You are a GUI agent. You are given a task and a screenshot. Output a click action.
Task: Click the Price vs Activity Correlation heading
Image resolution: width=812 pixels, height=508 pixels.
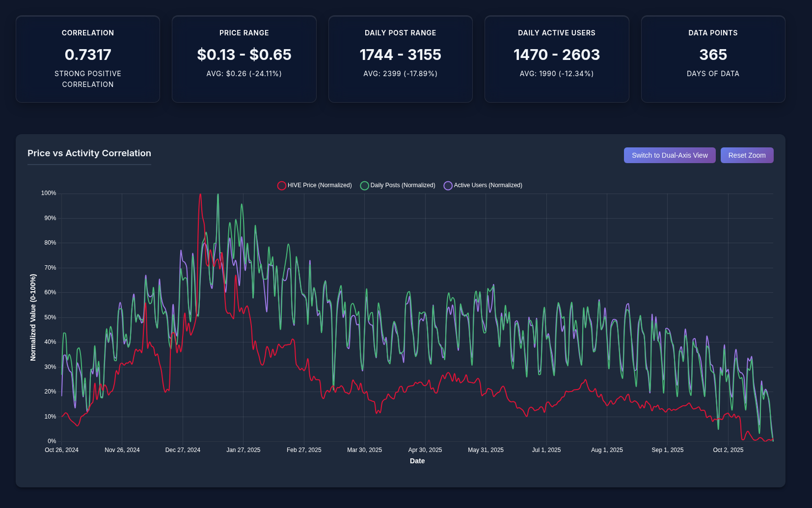(89, 153)
